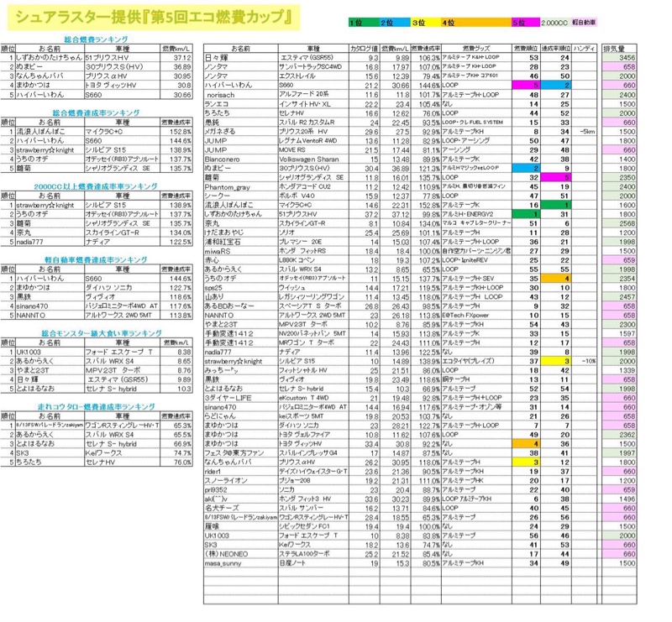Click the pink 軽自動車 legend swatch
The height and width of the screenshot is (622, 672).
click(584, 23)
